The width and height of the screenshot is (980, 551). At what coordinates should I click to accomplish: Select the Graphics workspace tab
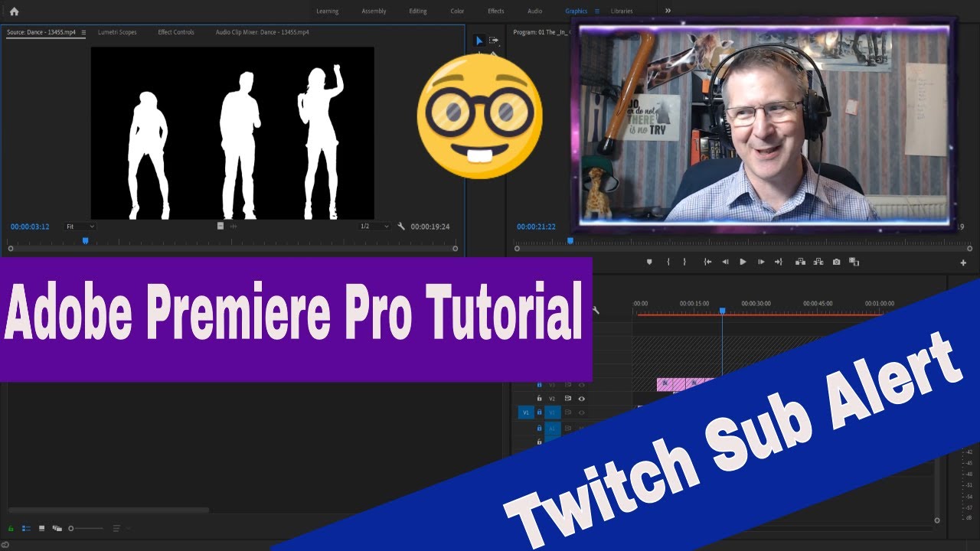[x=576, y=11]
